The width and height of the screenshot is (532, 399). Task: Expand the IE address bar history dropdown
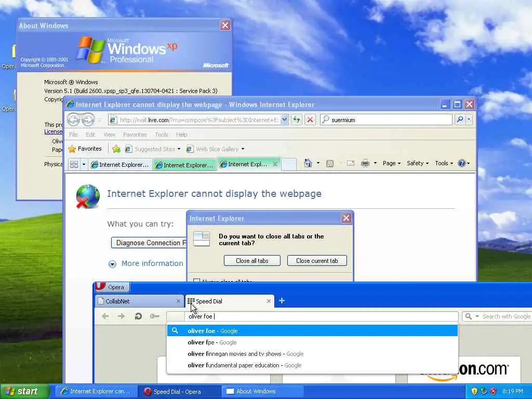284,119
